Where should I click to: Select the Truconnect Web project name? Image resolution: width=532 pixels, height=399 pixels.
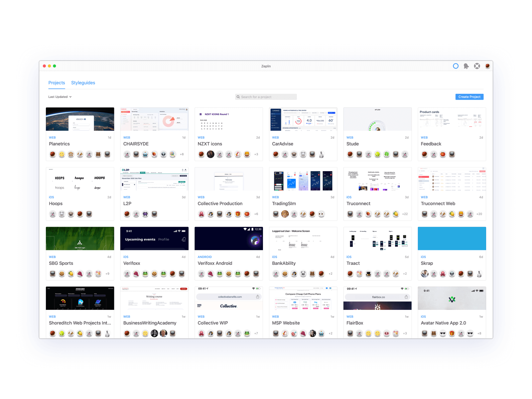pos(438,203)
